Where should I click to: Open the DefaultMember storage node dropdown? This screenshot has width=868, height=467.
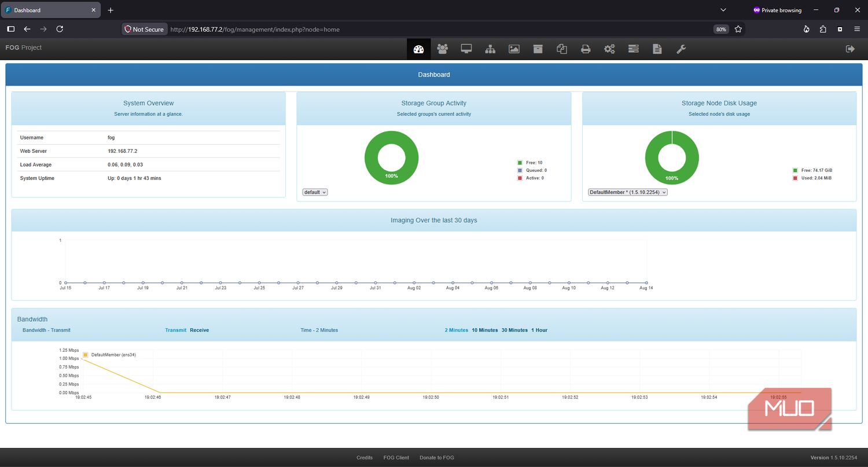pos(628,192)
